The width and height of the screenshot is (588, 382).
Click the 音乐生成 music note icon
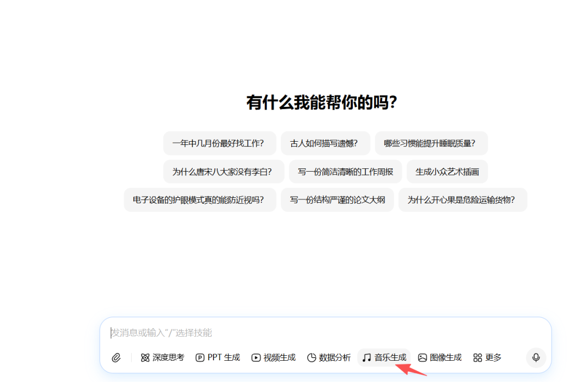366,357
